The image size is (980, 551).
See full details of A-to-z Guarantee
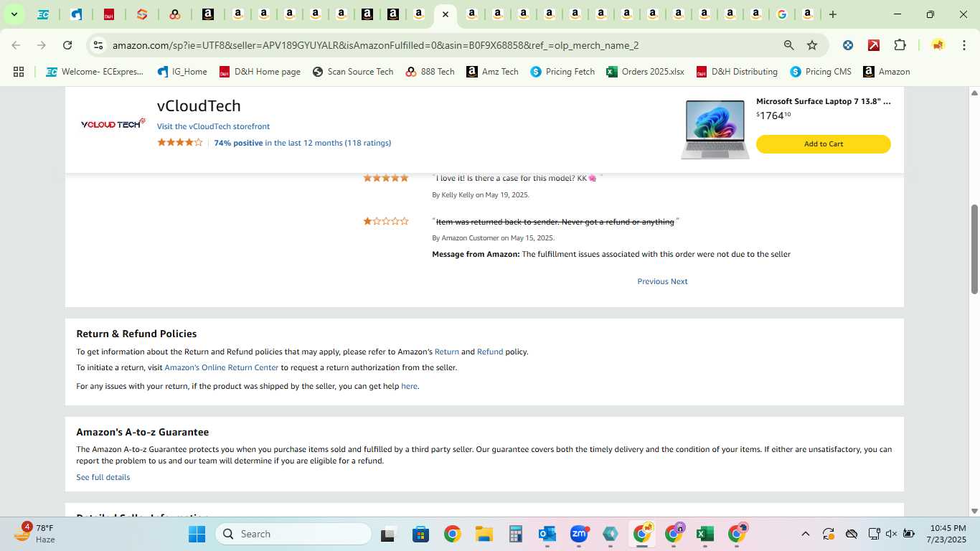point(103,477)
